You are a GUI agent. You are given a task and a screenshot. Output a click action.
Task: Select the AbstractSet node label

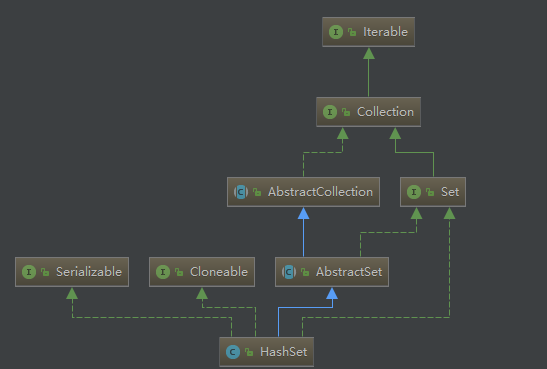349,272
